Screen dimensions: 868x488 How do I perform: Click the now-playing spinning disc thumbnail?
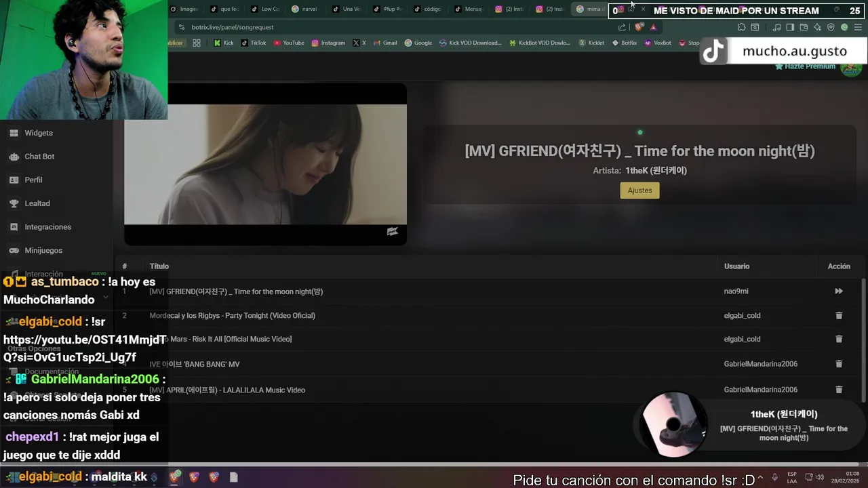click(673, 425)
